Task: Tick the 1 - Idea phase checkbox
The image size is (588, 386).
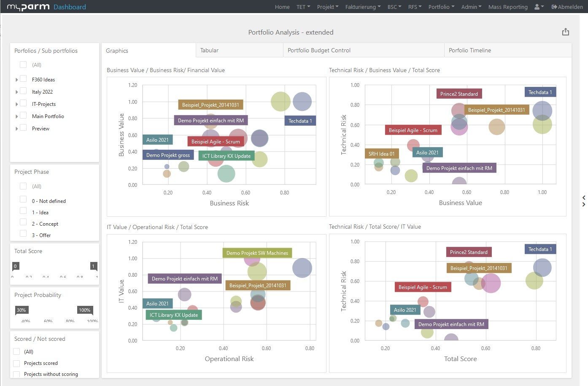Action: [23, 211]
